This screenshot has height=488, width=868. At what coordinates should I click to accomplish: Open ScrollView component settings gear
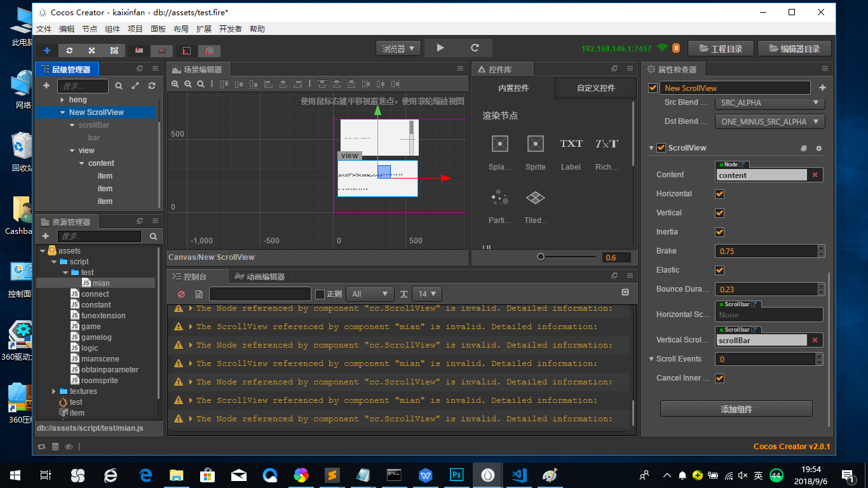819,148
